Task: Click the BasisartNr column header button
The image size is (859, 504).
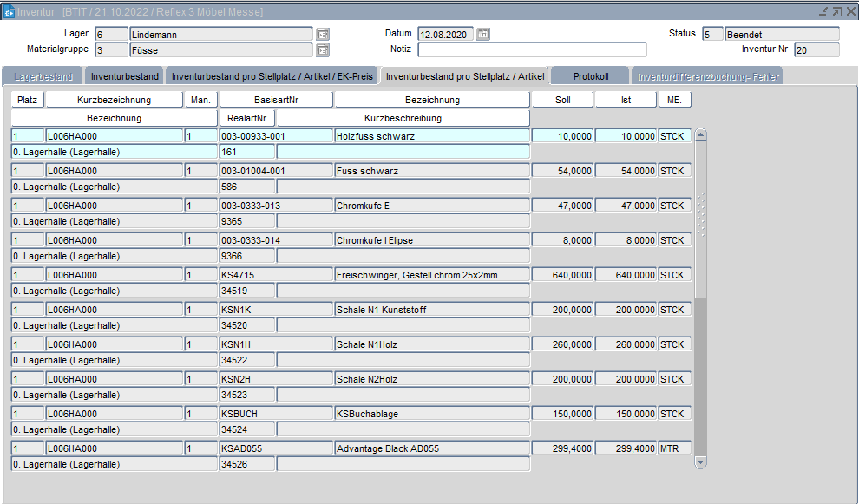Action: coord(275,100)
